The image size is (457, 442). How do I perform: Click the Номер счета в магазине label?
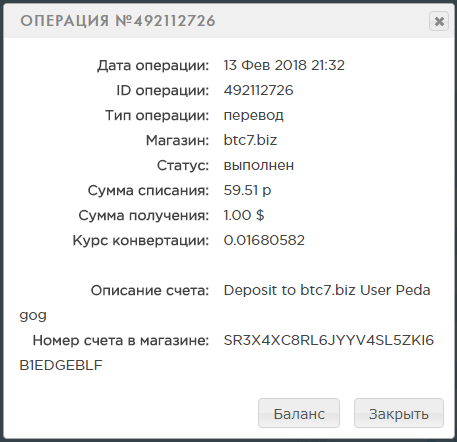coord(121,340)
